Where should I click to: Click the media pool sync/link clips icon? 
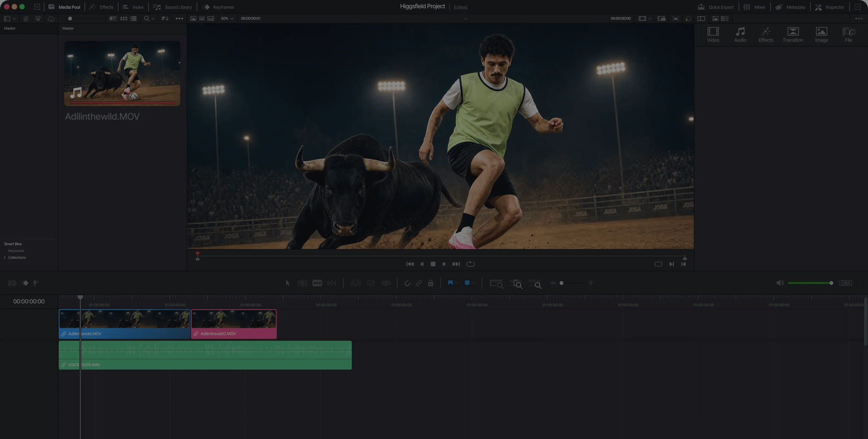(x=26, y=19)
